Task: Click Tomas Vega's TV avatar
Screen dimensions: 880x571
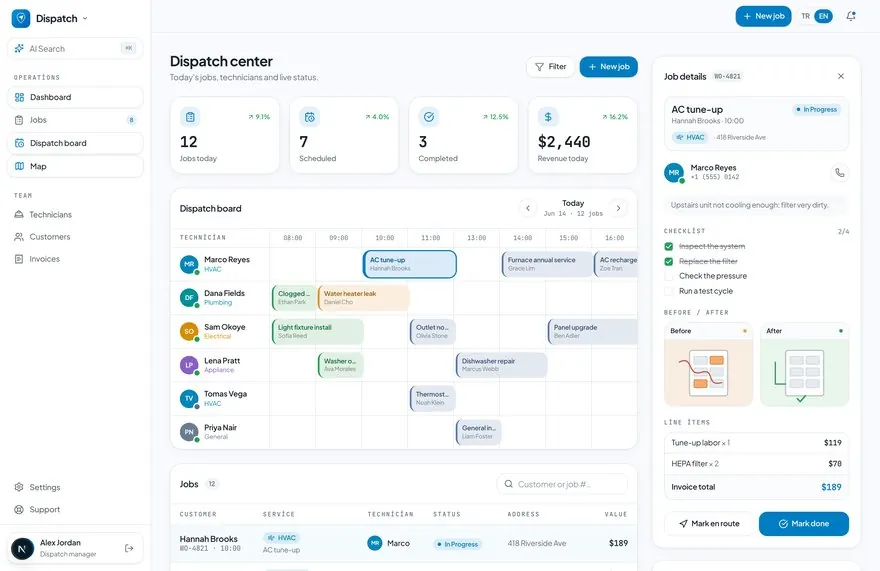Action: tap(189, 399)
